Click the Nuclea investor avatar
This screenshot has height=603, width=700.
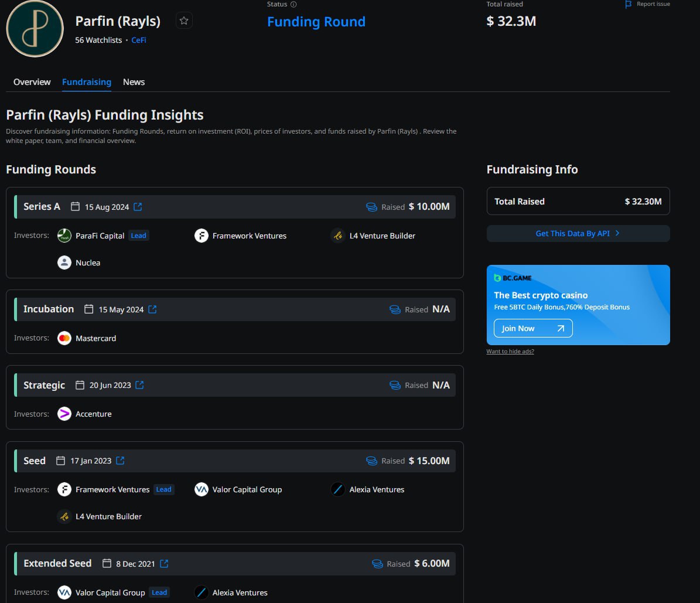[64, 262]
